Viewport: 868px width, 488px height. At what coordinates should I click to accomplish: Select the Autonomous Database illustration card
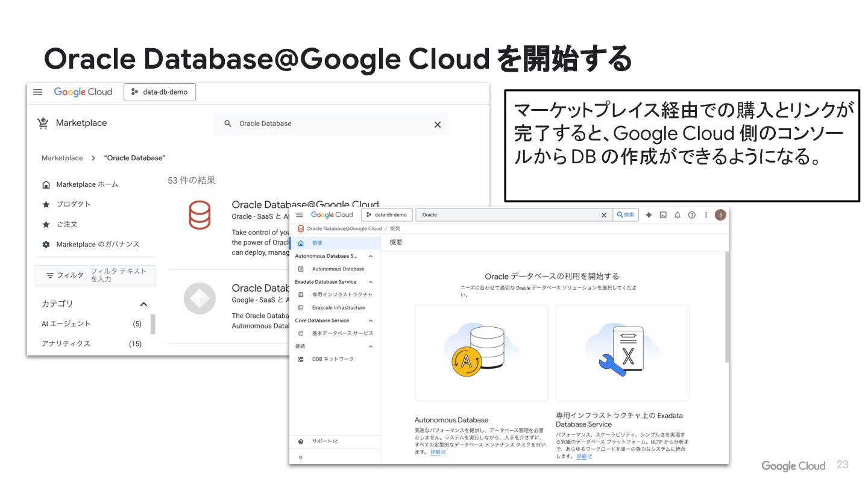pyautogui.click(x=482, y=352)
